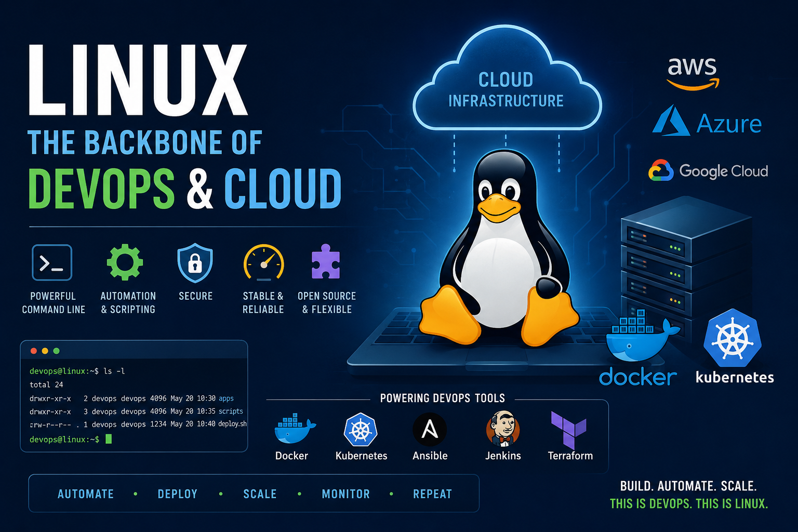798x532 pixels.
Task: Click REPEAT in the bottom workflow bar
Action: pos(433,494)
